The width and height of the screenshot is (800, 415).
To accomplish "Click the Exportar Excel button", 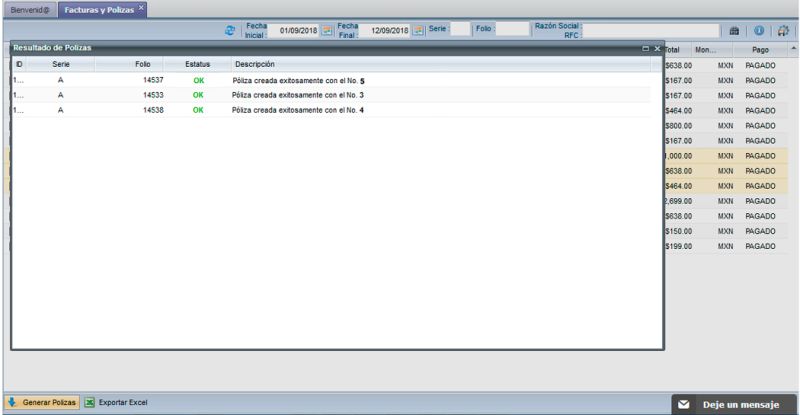I will tap(116, 402).
